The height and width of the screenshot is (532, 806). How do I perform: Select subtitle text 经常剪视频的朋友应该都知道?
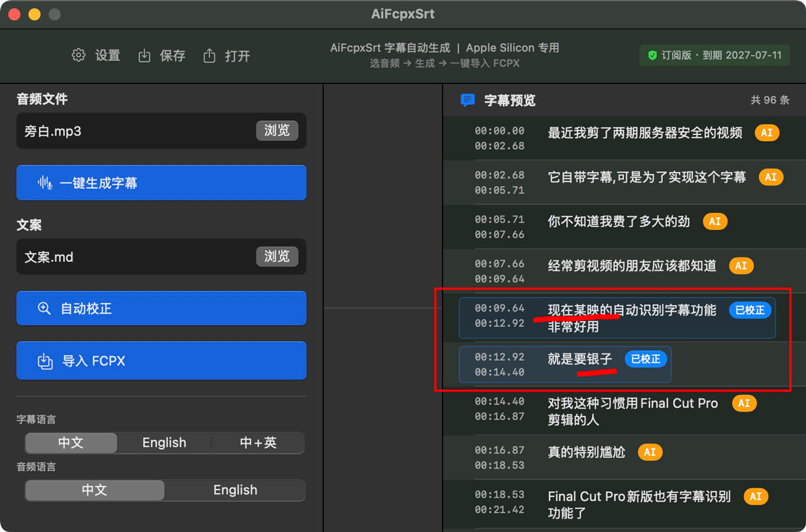point(632,265)
